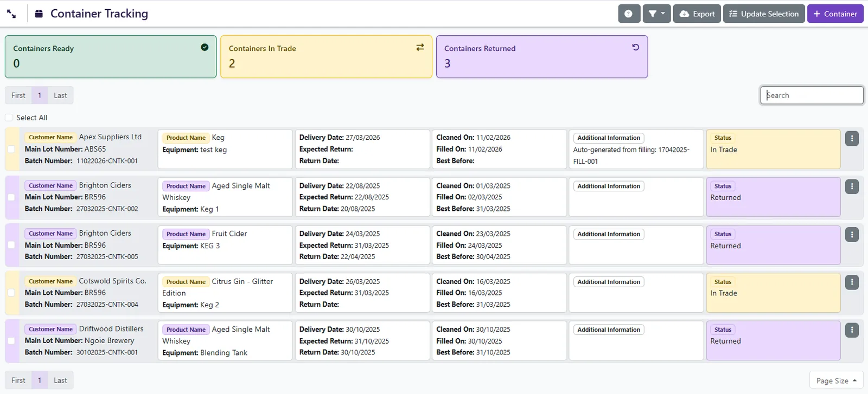
Task: Check the Driftwood Distillers row checkbox
Action: (11, 341)
